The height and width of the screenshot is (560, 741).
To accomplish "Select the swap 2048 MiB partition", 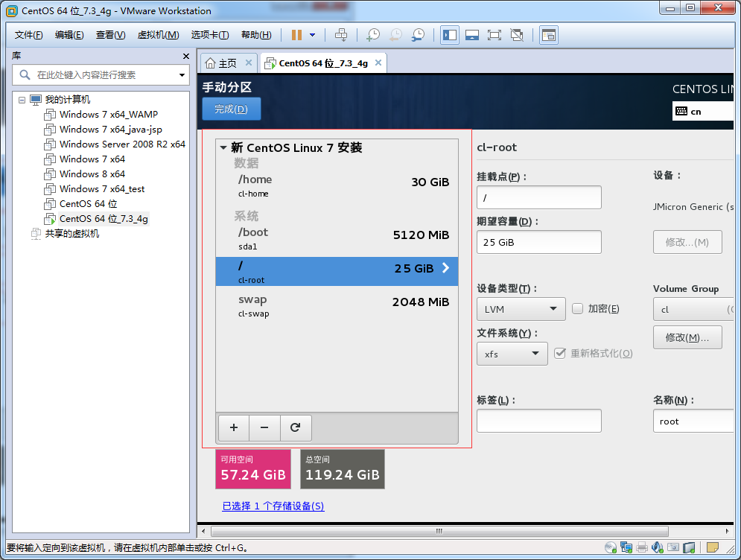I will 337,305.
